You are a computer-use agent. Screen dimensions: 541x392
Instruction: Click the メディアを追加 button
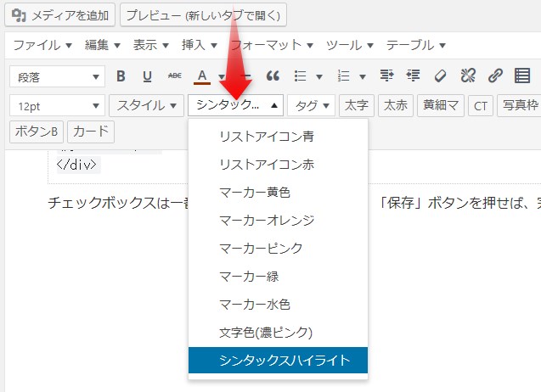point(59,14)
